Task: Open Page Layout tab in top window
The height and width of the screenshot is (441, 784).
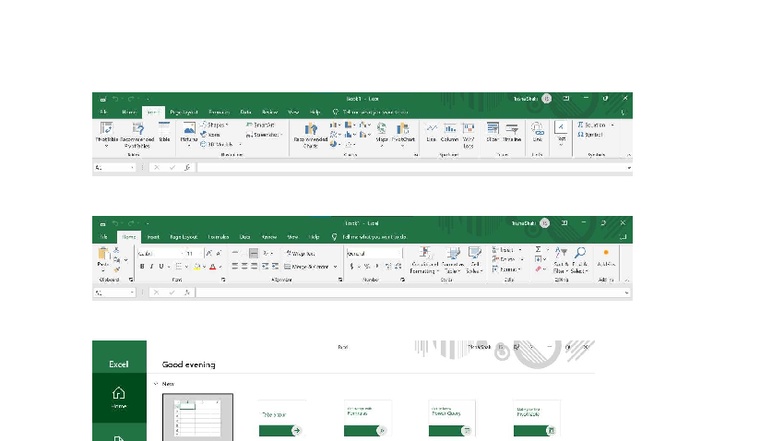Action: tap(184, 112)
